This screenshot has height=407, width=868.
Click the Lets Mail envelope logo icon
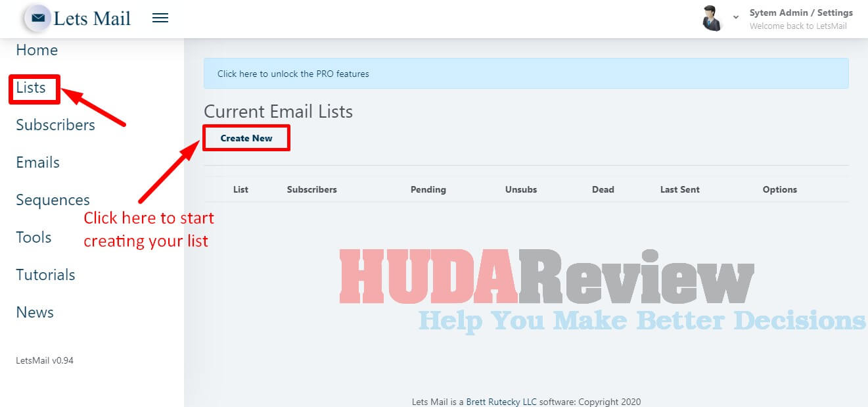click(x=38, y=18)
